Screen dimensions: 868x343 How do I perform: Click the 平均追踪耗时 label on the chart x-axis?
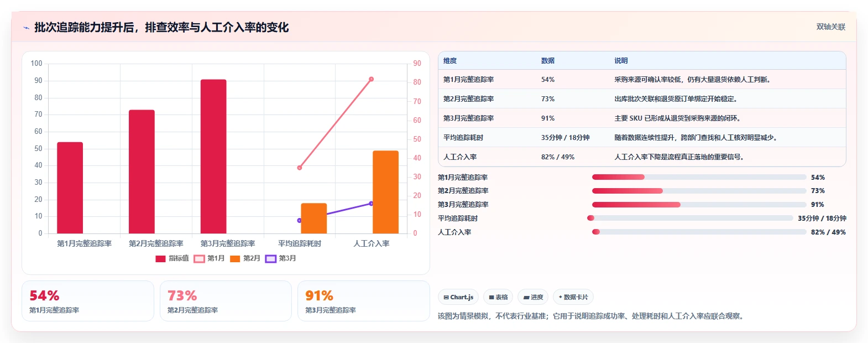[x=300, y=243]
